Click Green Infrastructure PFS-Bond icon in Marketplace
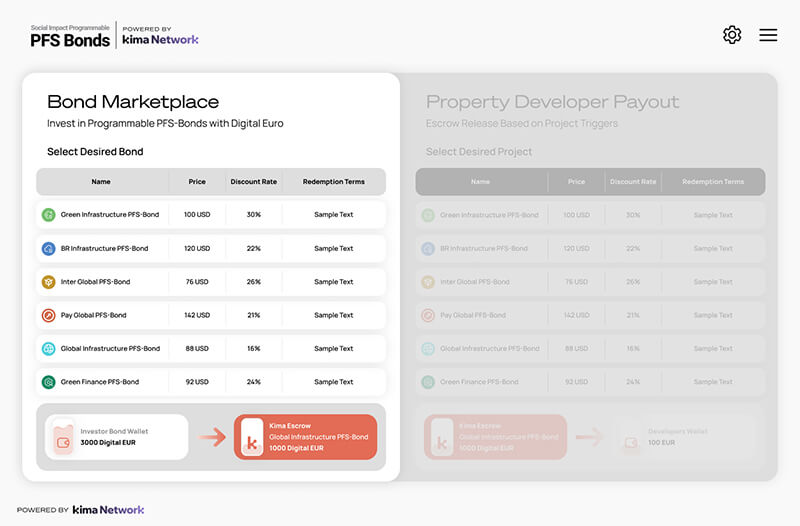Image resolution: width=800 pixels, height=526 pixels. [48, 215]
